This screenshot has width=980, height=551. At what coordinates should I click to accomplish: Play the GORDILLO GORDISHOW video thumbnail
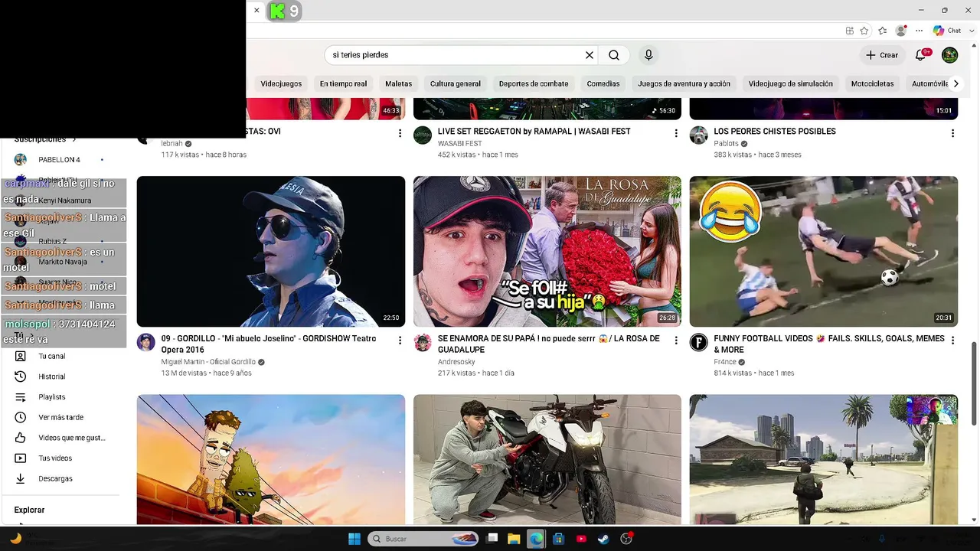pyautogui.click(x=271, y=252)
